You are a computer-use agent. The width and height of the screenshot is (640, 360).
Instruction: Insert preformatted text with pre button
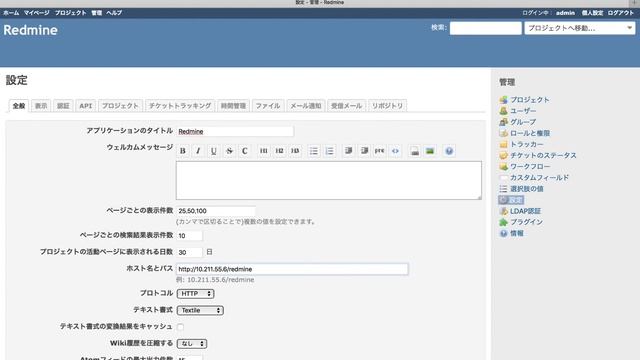click(x=380, y=151)
